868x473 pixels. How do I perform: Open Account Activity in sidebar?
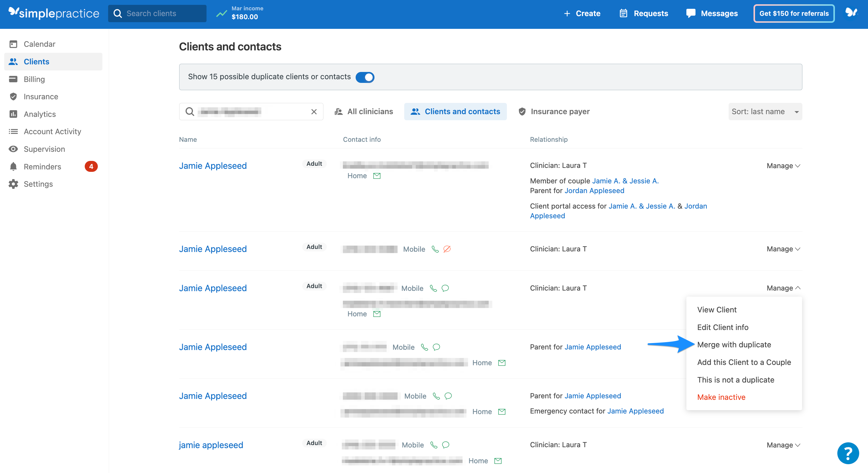(x=53, y=131)
